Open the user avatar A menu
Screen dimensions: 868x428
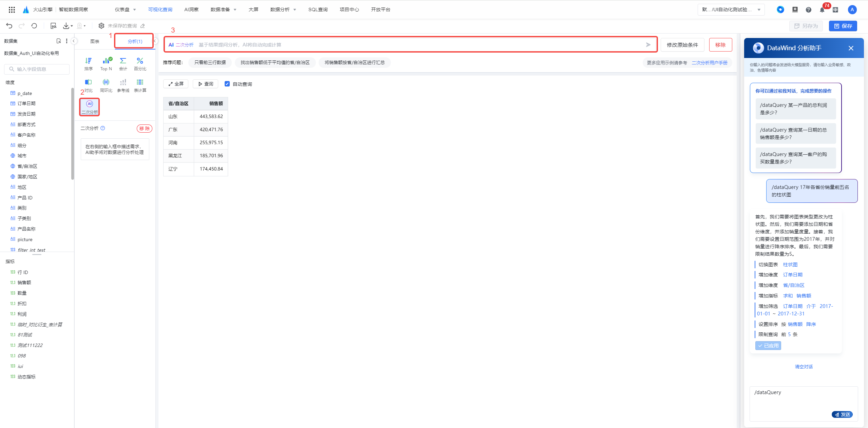coord(852,9)
